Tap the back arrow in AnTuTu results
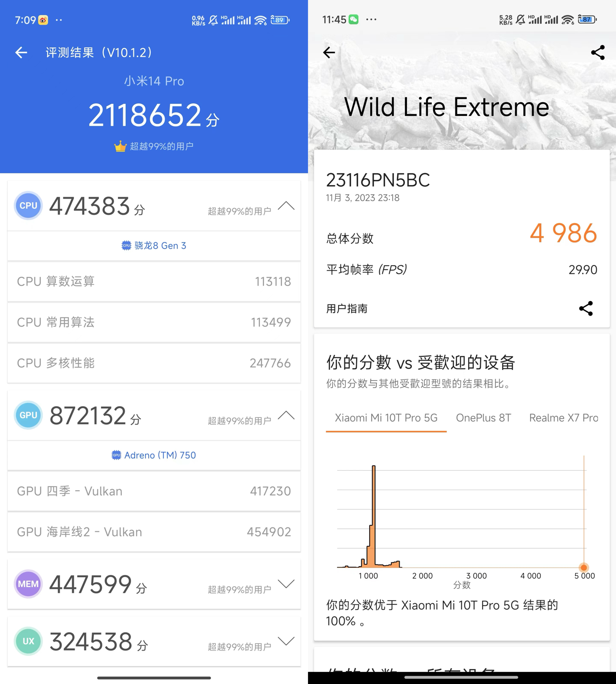Screen dimensions: 616x684 pos(21,52)
